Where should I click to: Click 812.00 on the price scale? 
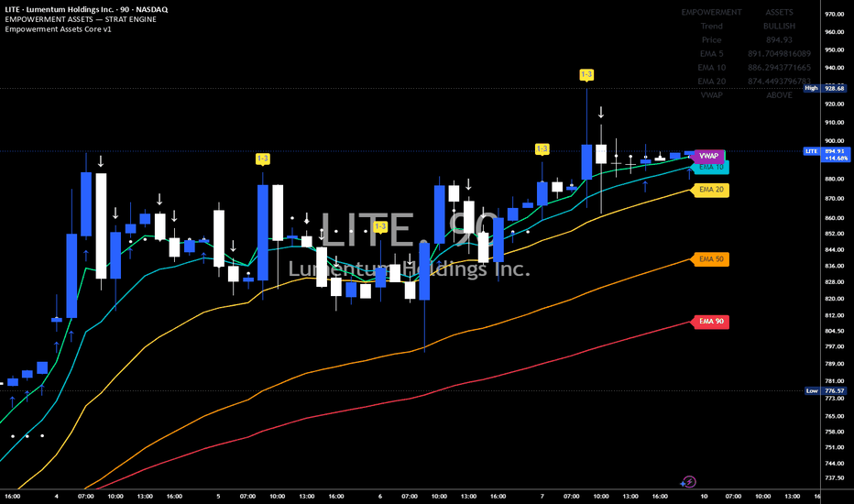[x=835, y=315]
